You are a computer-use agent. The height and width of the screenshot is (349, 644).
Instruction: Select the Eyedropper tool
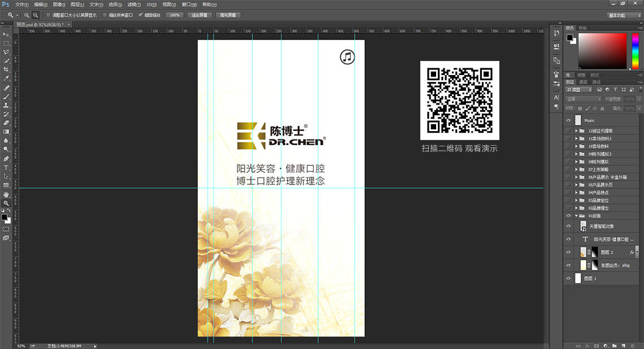tap(6, 78)
